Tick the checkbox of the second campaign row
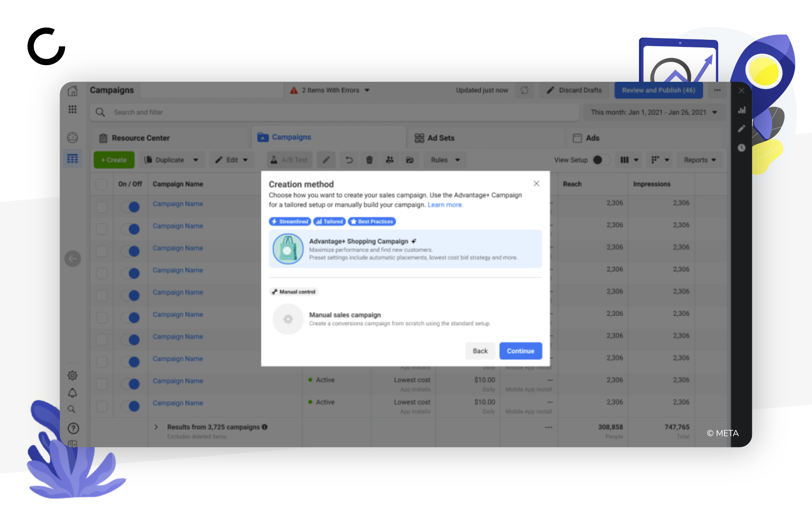Screen dimensions: 812x529 (101, 229)
